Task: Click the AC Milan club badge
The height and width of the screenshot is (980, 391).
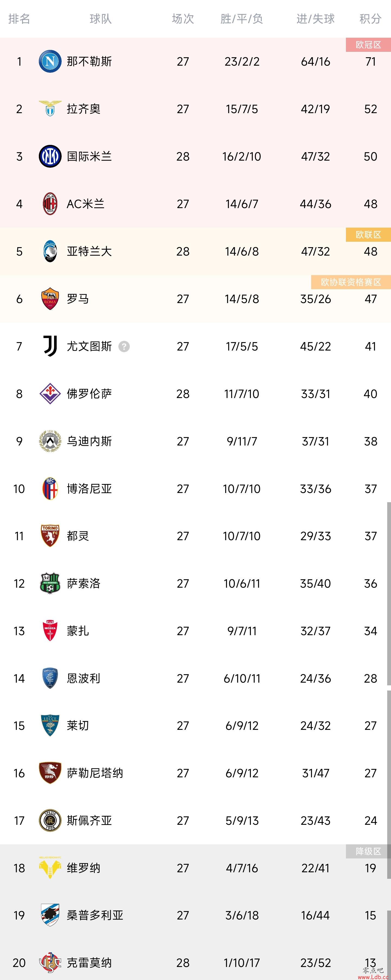Action: (x=50, y=204)
